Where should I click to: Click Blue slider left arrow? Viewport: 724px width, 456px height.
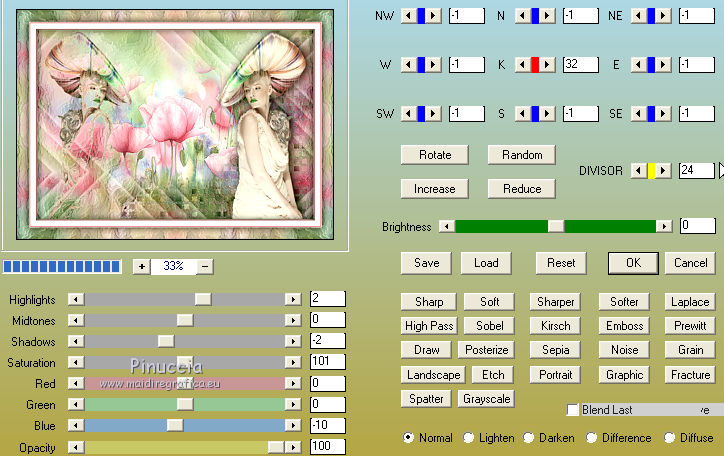76,425
